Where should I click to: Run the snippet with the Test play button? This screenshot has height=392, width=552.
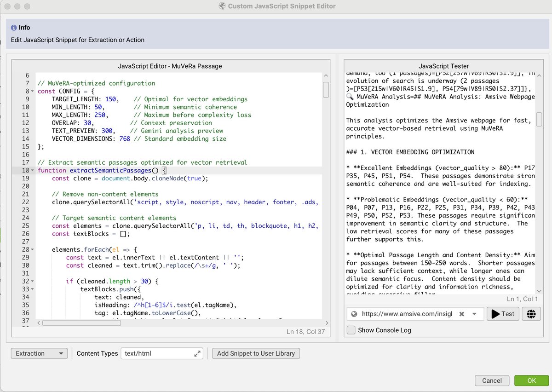click(503, 314)
